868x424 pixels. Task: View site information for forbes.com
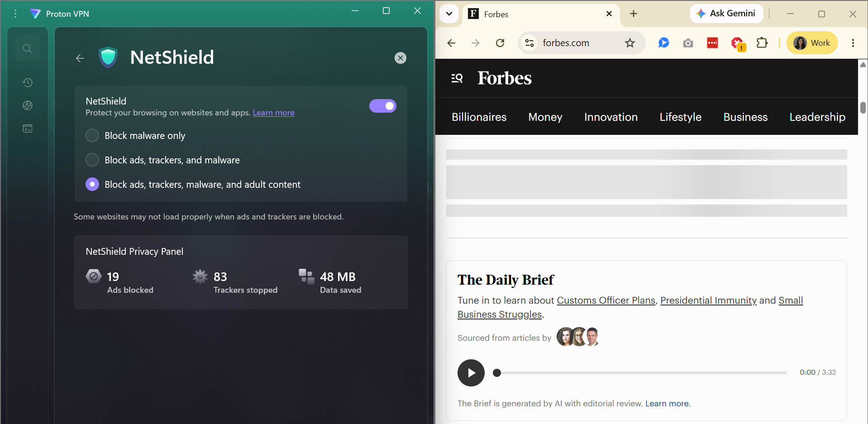point(529,43)
